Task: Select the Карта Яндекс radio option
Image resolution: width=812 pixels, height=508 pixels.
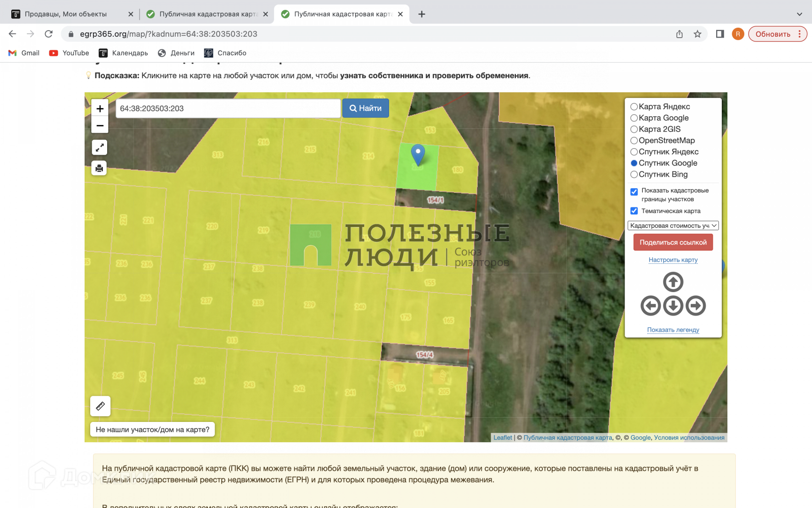Action: tap(634, 107)
